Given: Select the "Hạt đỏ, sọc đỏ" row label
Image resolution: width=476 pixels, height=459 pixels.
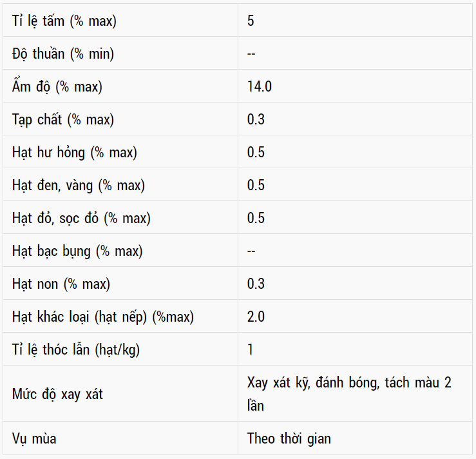Looking at the screenshot, I should (81, 218).
